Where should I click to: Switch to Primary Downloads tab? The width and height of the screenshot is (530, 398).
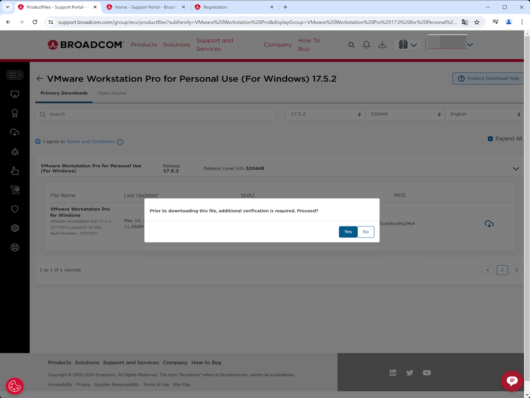point(64,93)
